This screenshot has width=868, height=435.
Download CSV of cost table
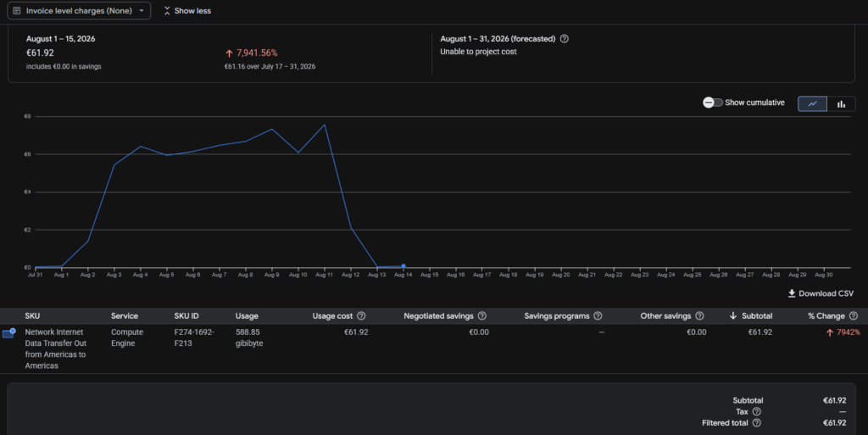[x=821, y=293]
